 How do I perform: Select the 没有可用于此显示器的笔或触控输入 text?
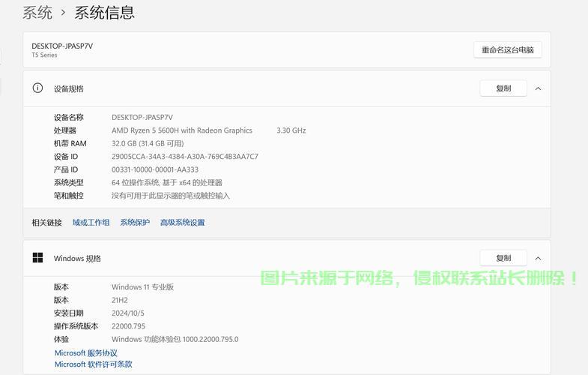171,196
